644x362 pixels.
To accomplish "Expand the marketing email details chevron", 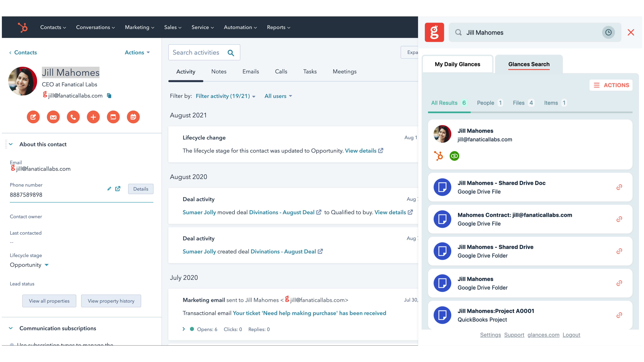I will tap(184, 329).
